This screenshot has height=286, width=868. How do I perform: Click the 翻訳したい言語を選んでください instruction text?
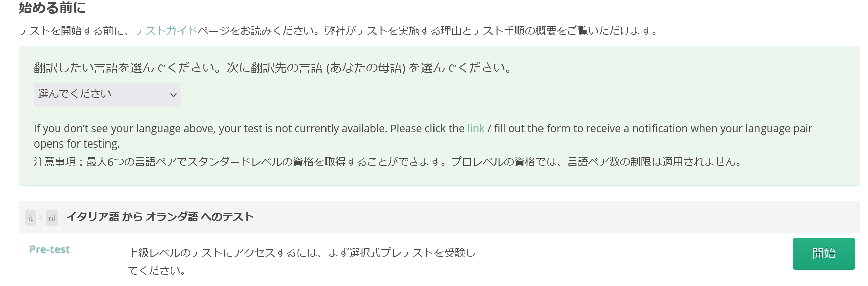(274, 68)
